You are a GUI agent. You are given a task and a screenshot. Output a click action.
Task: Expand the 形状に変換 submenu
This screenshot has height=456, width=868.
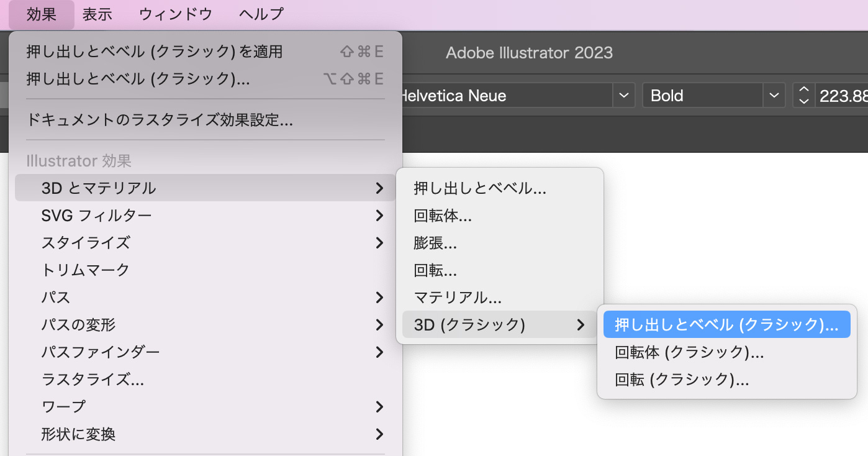coord(206,434)
